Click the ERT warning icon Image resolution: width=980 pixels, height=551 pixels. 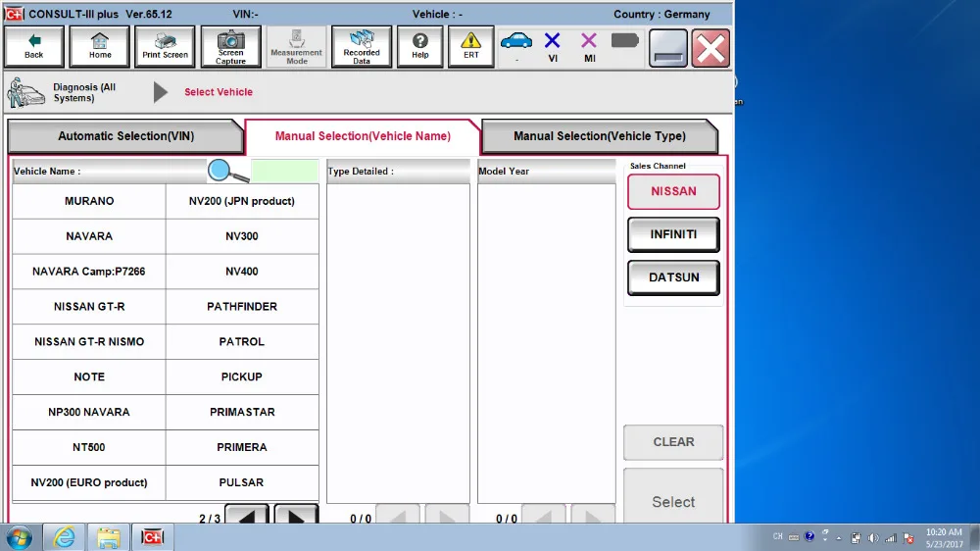pos(470,46)
